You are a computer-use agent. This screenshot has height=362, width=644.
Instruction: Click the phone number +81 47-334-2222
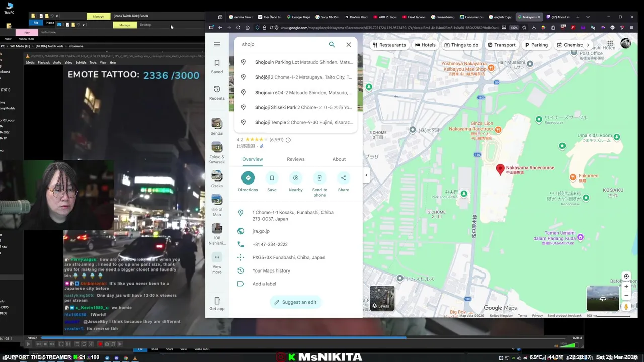(x=270, y=244)
